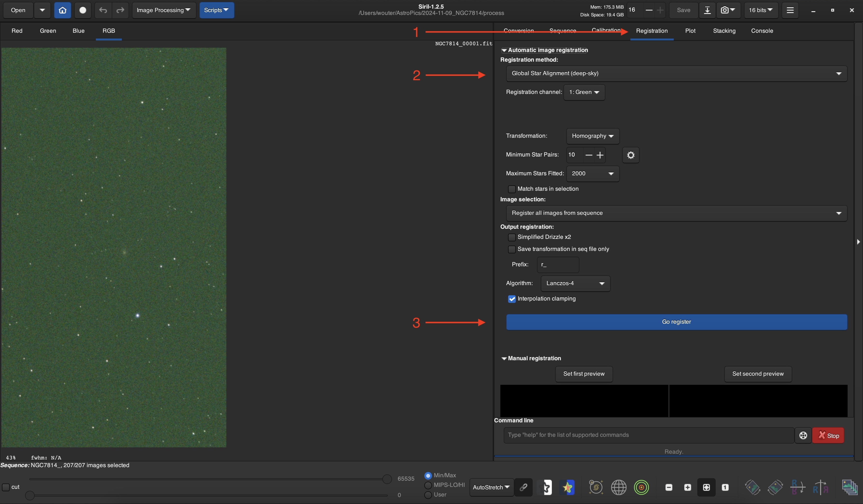Click the zoom to fit icon
The width and height of the screenshot is (863, 504).
tap(706, 487)
